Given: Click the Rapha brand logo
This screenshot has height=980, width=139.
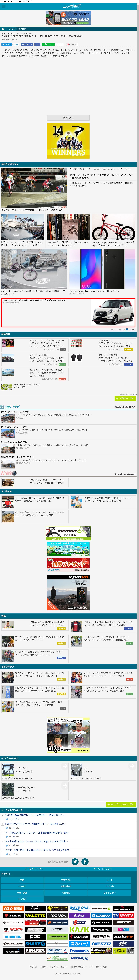Looking at the screenshot, I should pos(35,908).
